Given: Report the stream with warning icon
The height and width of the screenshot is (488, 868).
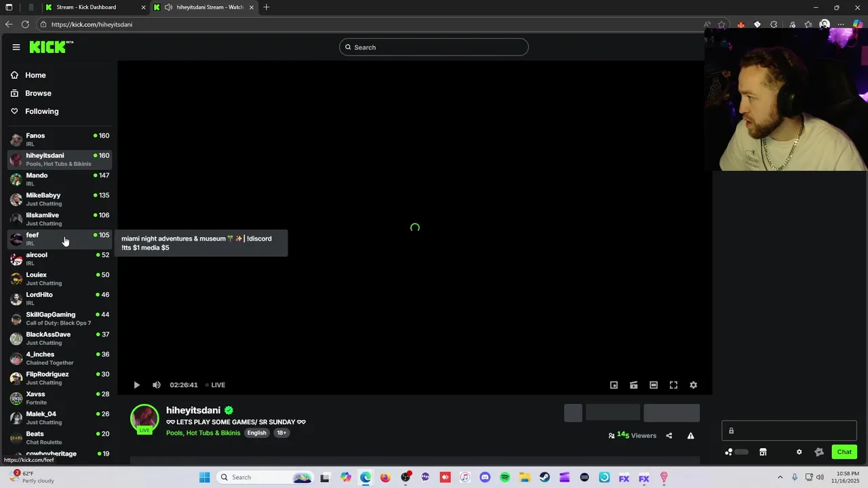Looking at the screenshot, I should tap(690, 436).
